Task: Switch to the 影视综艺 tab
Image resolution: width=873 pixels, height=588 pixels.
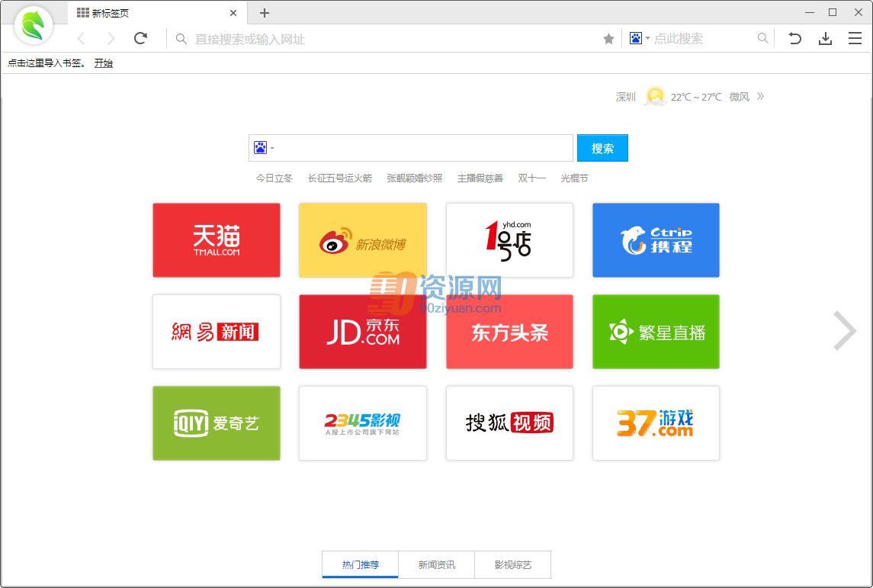Action: (x=513, y=564)
